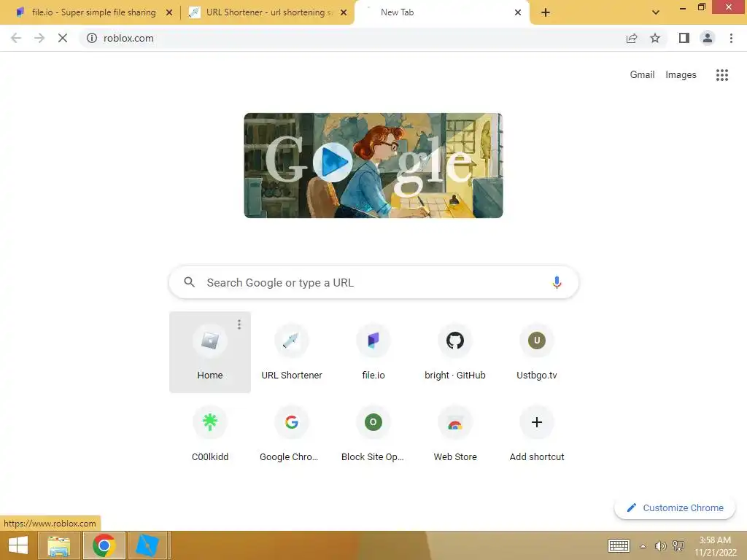Image resolution: width=747 pixels, height=560 pixels.
Task: Bookmark this tab with the star icon
Action: [x=655, y=38]
